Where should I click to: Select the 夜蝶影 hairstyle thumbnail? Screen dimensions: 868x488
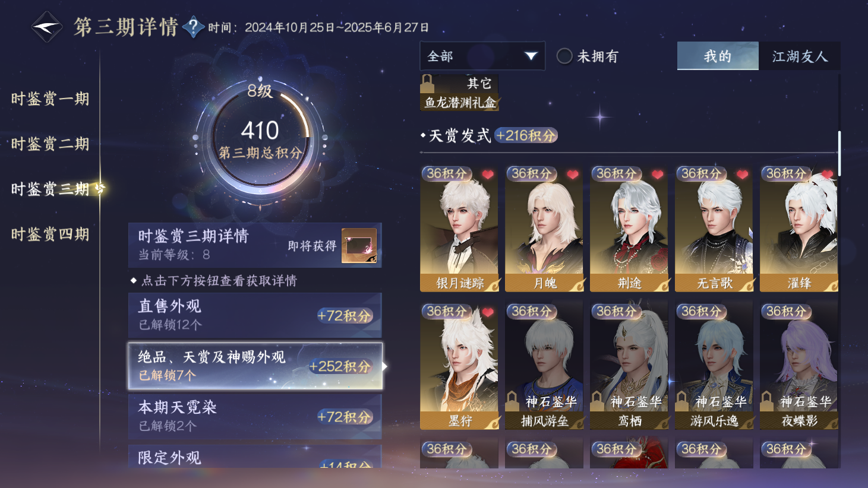point(799,365)
